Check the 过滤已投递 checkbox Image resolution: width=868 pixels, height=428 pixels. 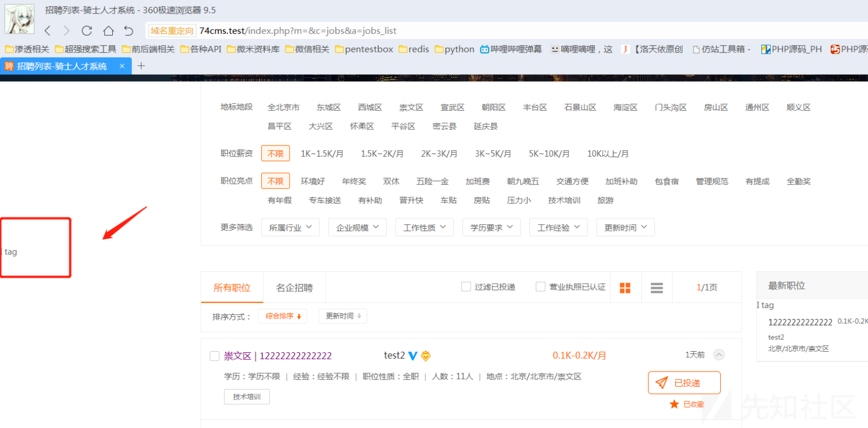(465, 286)
